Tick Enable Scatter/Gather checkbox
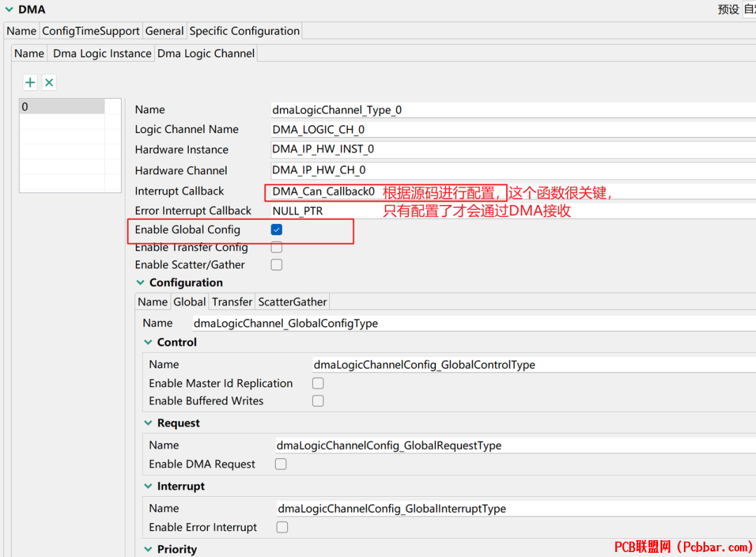Image resolution: width=756 pixels, height=557 pixels. (x=276, y=265)
